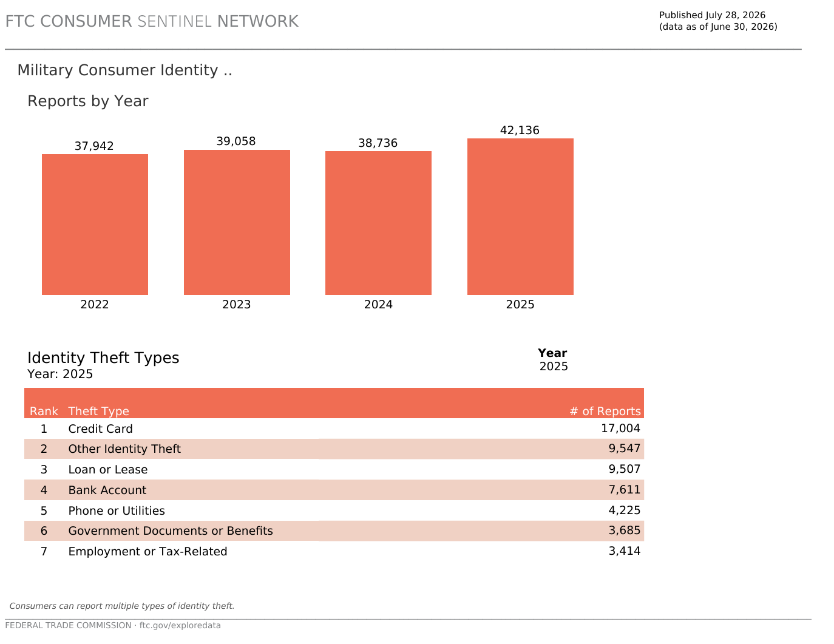Select the 2023 reports bar
Viewport: 834px width, 644px height.
coord(237,222)
